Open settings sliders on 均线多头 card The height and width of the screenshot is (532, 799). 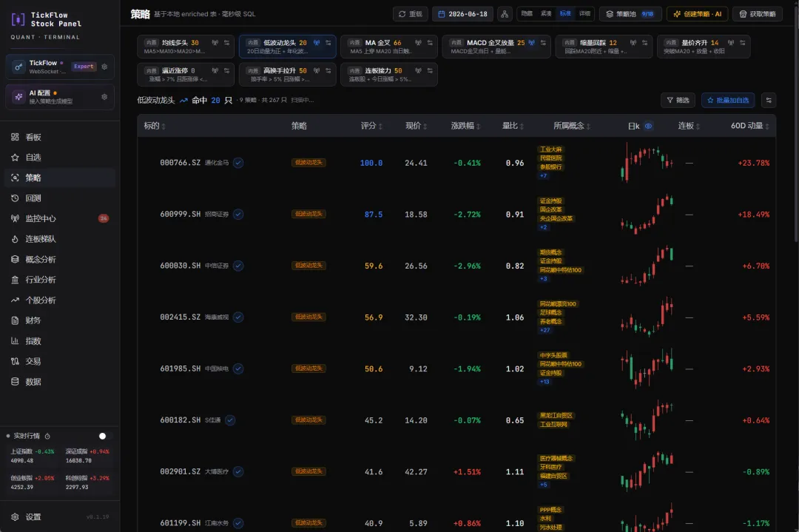(x=227, y=43)
